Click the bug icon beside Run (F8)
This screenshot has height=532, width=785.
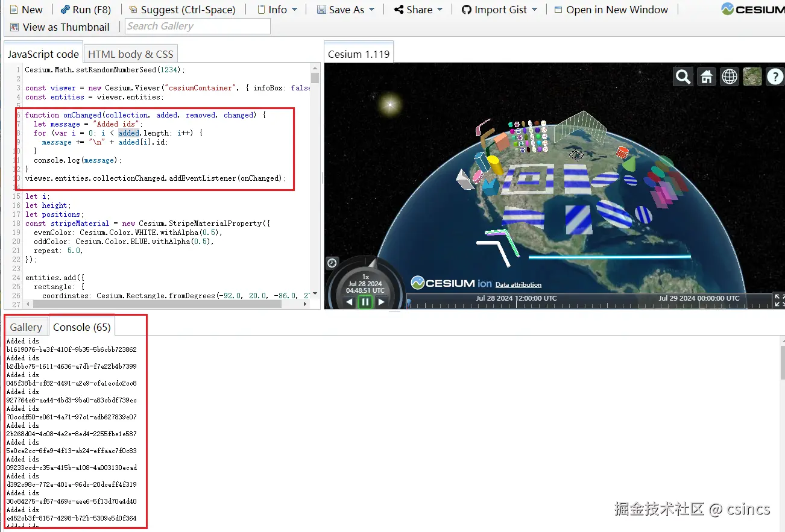click(x=65, y=10)
